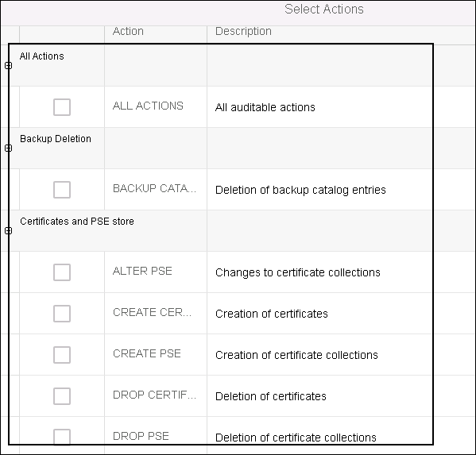
Task: Click the CREATE PSE action cell
Action: pos(156,355)
